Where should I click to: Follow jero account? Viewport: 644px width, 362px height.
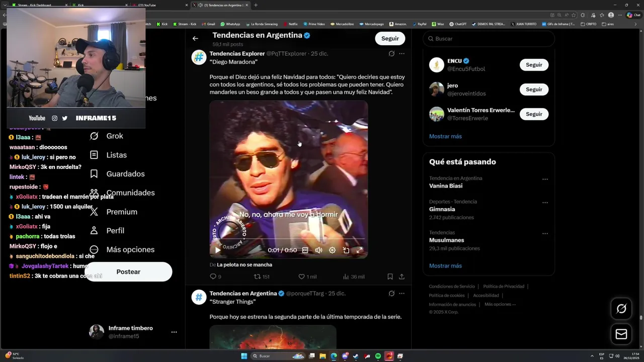click(534, 89)
